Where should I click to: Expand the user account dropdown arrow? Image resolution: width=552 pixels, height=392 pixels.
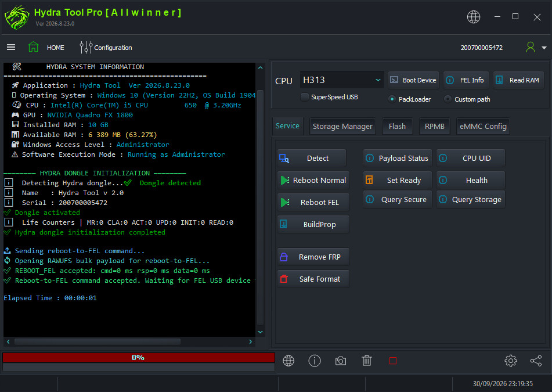click(544, 48)
